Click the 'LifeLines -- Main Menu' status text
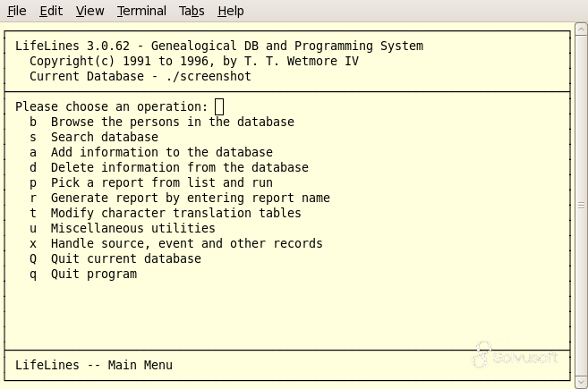The image size is (588, 389). [x=94, y=365]
